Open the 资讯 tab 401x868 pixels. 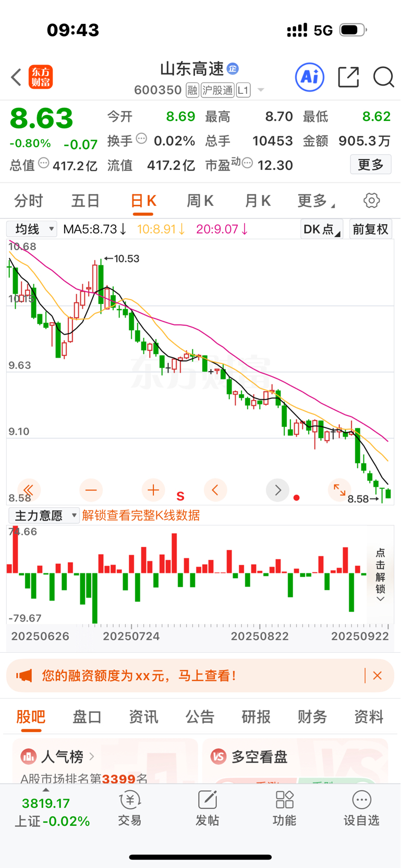coord(143,717)
